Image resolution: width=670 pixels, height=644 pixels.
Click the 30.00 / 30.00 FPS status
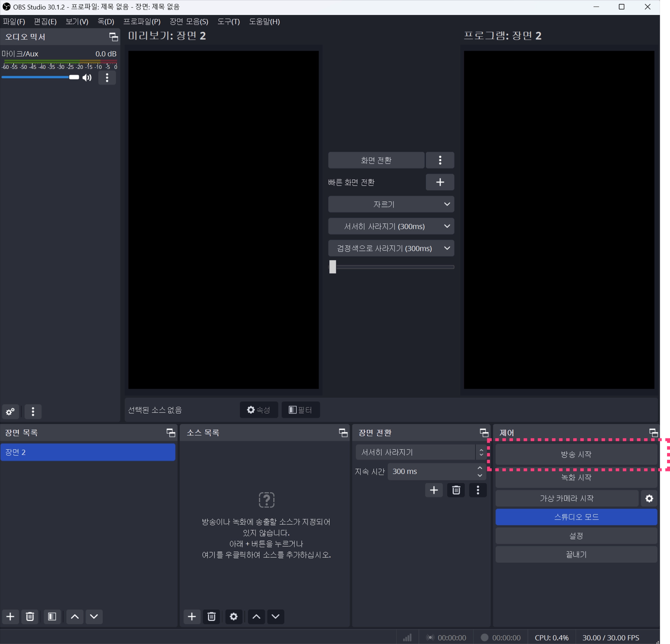tap(610, 637)
